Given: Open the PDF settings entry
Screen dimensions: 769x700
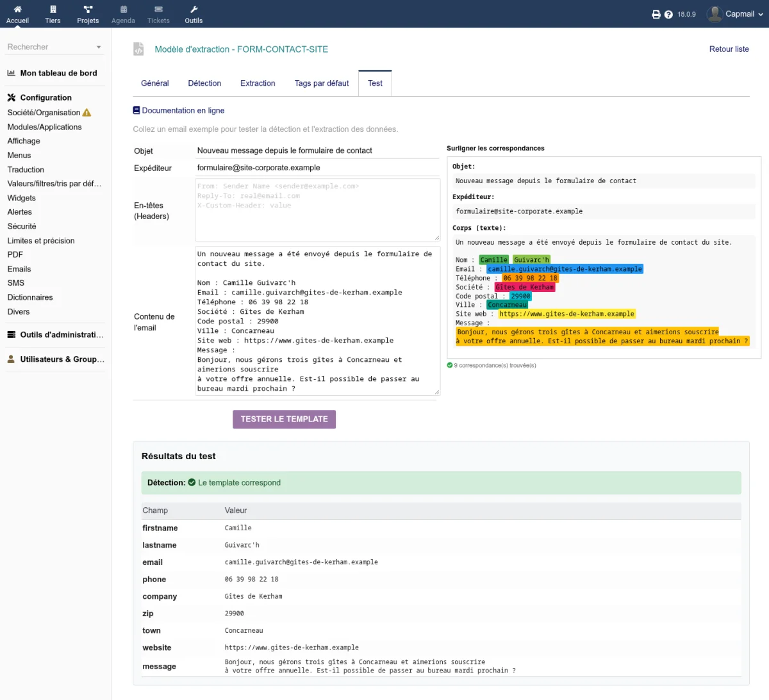Looking at the screenshot, I should click(x=15, y=255).
